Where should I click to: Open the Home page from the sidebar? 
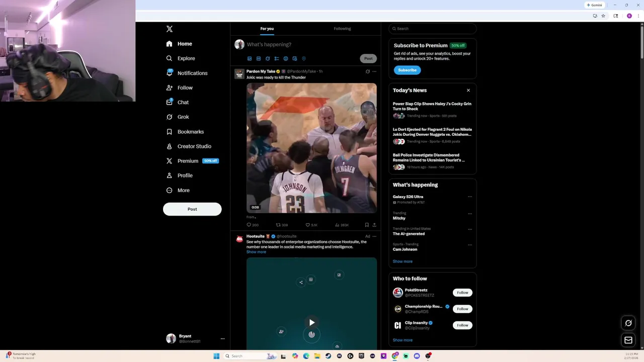tap(180, 44)
